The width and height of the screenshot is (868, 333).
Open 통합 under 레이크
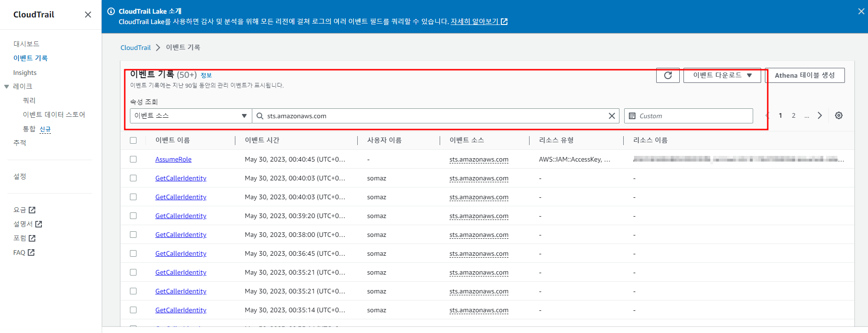pos(29,129)
